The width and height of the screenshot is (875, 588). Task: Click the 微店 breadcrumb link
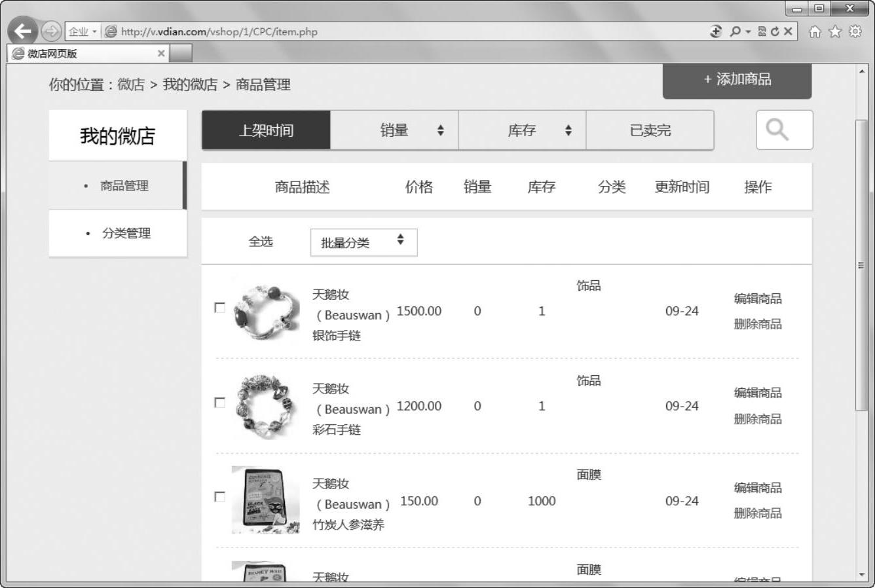coord(131,84)
